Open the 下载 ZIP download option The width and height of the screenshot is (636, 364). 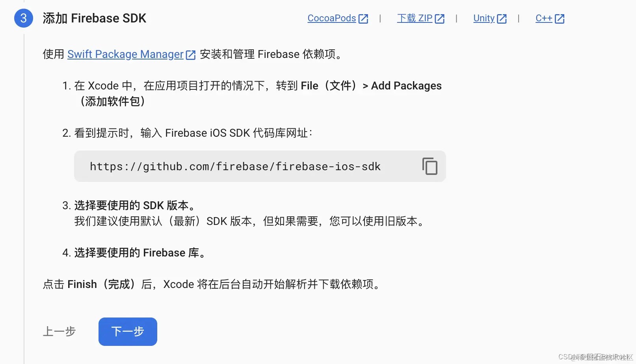coord(415,18)
